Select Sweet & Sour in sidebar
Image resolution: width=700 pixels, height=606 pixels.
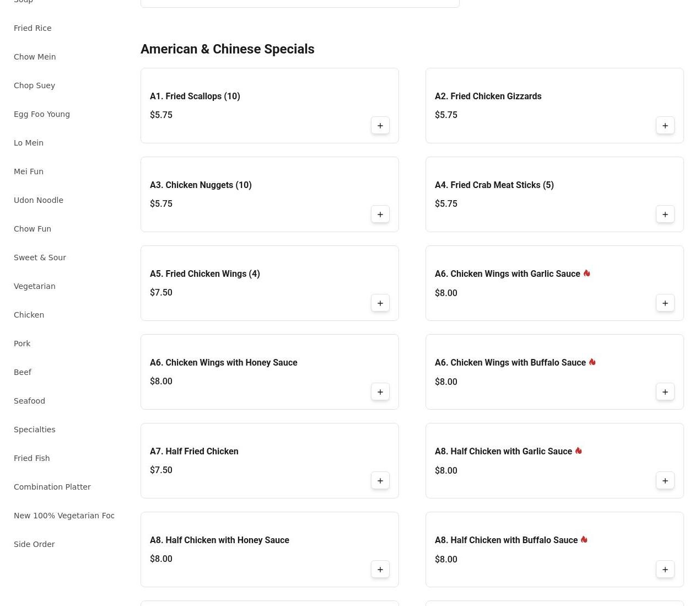pos(40,258)
